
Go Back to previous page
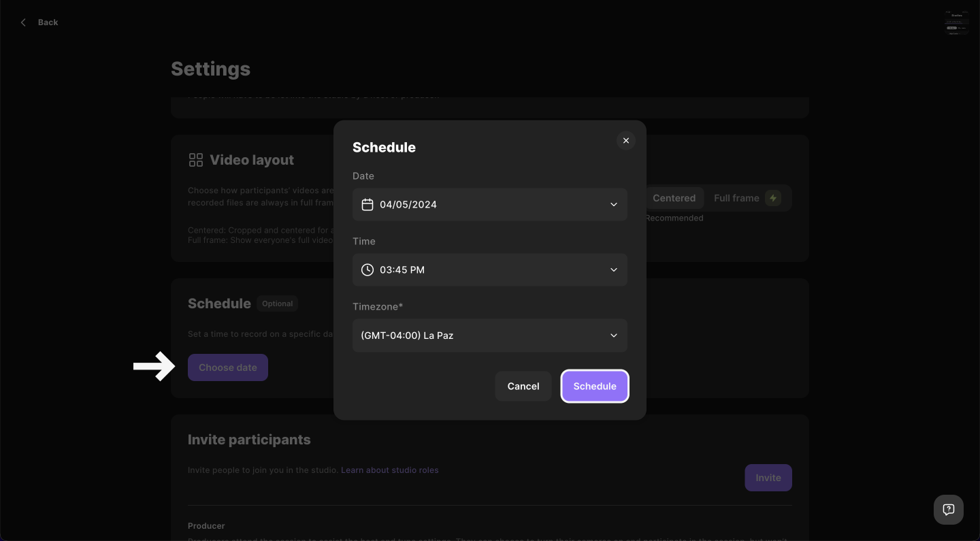[x=39, y=22]
